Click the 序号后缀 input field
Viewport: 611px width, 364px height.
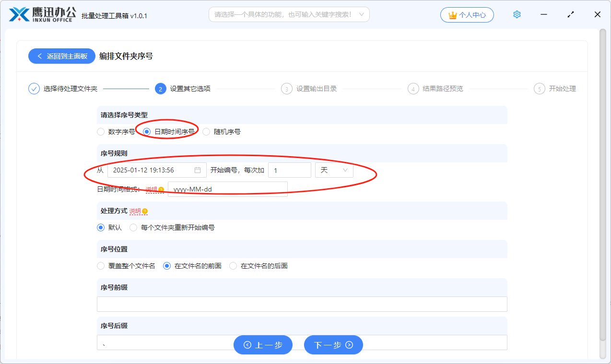coord(302,342)
